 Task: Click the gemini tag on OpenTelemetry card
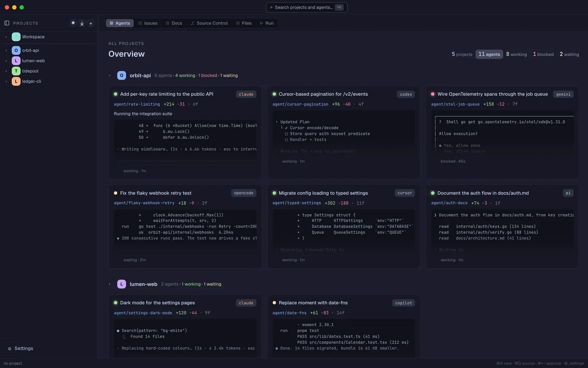click(x=563, y=94)
